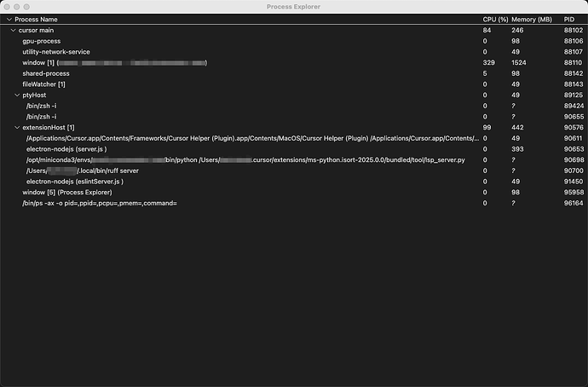
Task: Click PID 96164
Action: [x=574, y=203]
